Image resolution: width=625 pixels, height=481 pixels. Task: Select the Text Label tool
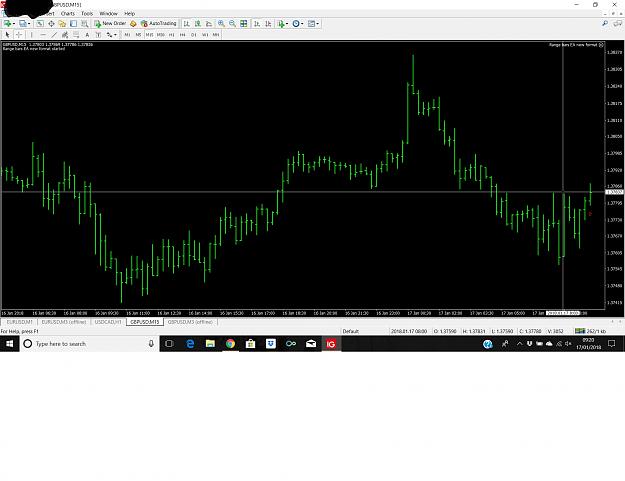coord(98,35)
